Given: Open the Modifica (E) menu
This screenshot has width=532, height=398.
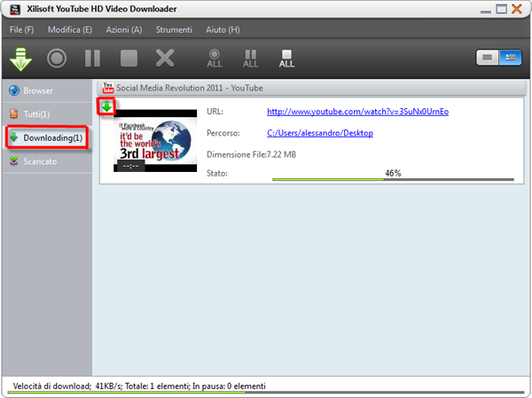Looking at the screenshot, I should [x=70, y=30].
